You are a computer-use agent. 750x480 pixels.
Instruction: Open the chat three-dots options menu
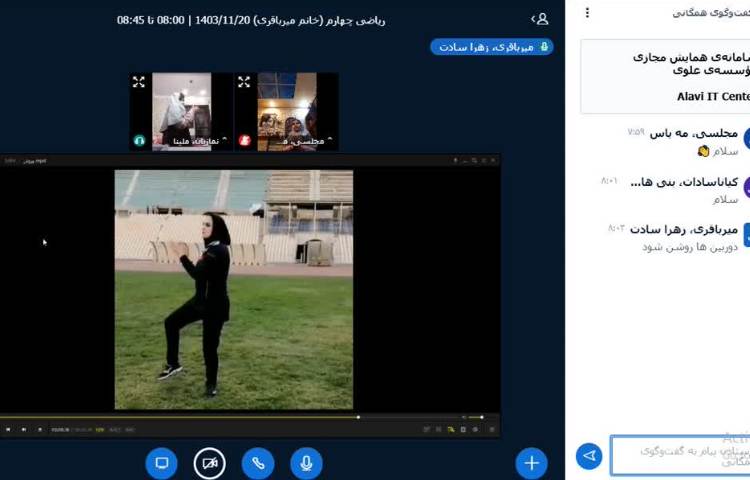(x=587, y=13)
